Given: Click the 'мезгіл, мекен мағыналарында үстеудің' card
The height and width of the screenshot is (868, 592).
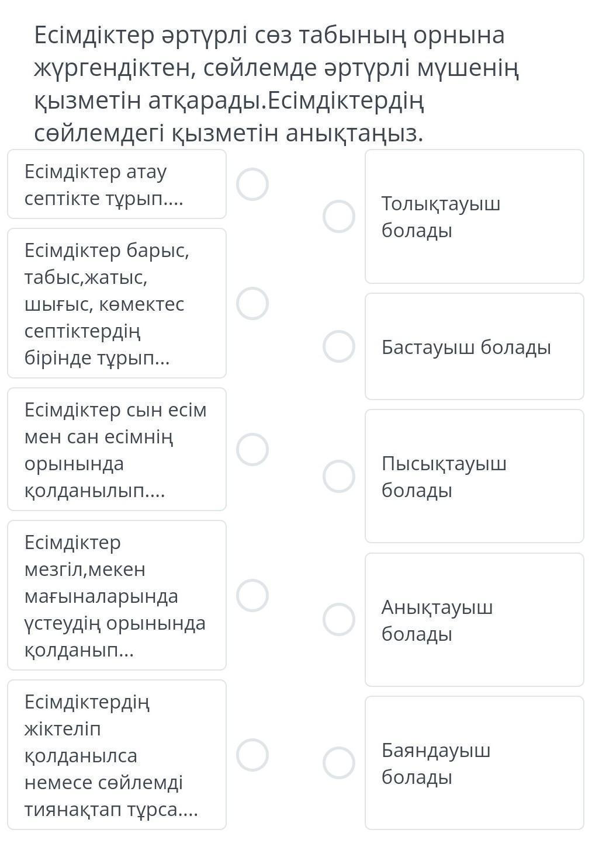Looking at the screenshot, I should pyautogui.click(x=117, y=596).
